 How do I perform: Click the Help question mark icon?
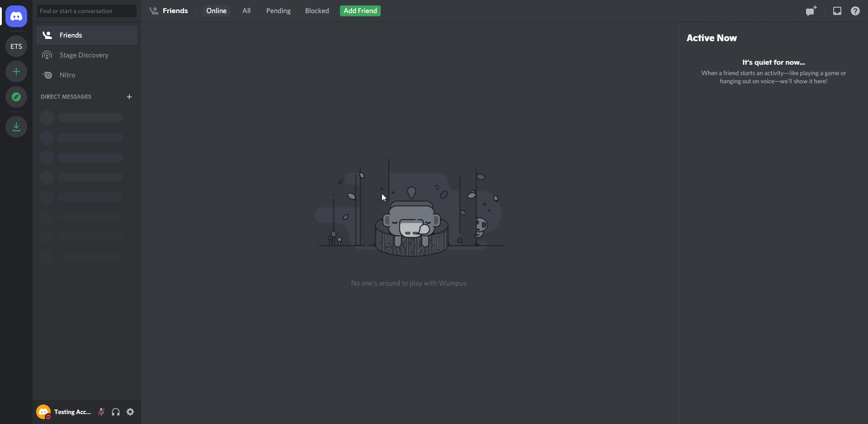coord(855,11)
